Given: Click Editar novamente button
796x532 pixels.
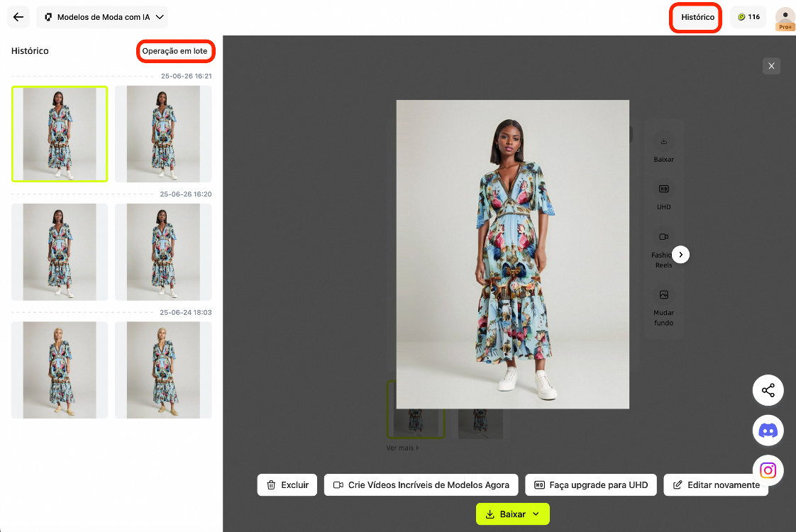Looking at the screenshot, I should 716,485.
